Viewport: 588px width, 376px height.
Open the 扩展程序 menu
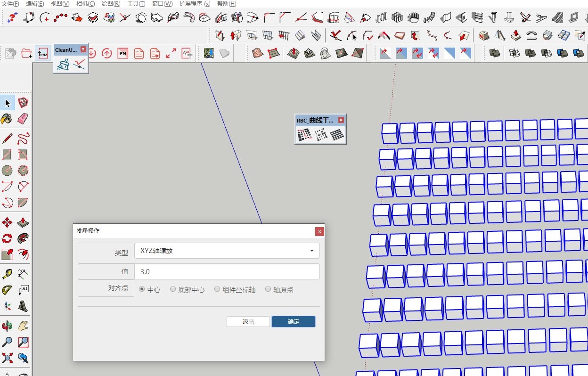pyautogui.click(x=195, y=4)
